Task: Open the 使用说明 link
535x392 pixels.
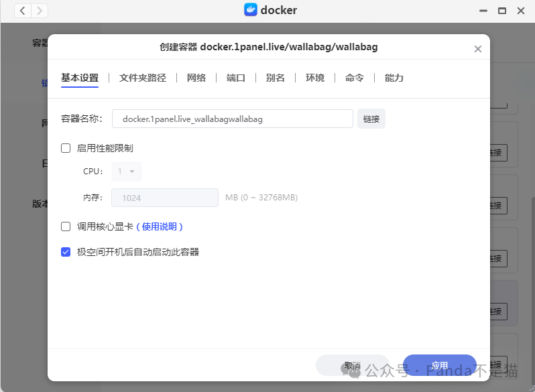Action: point(160,226)
